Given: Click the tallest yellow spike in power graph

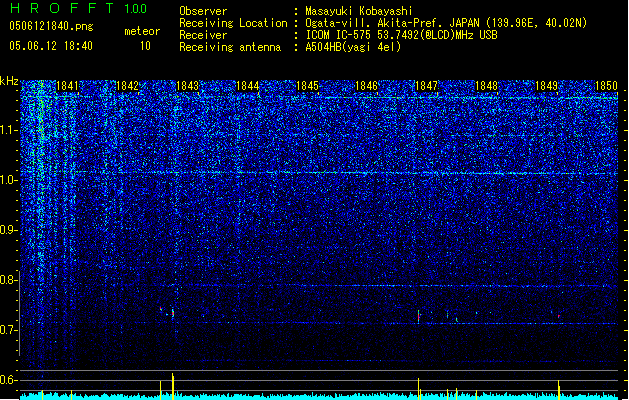Looking at the screenshot, I should point(173,386).
